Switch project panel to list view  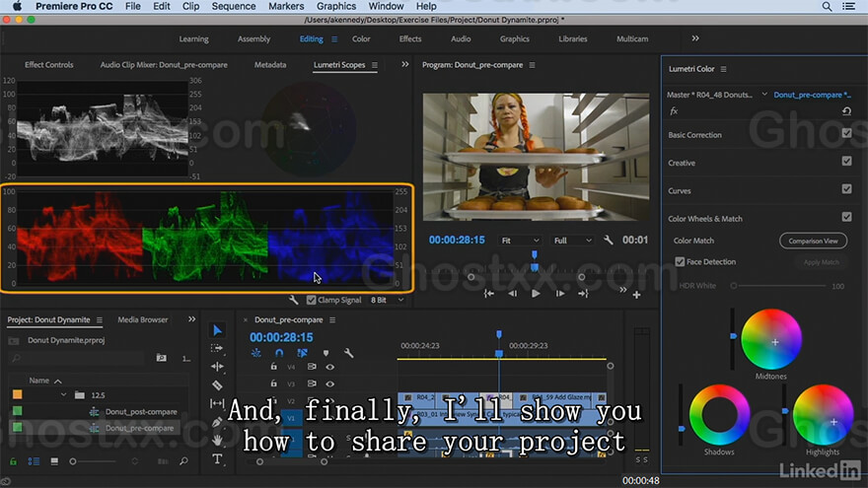(x=34, y=461)
